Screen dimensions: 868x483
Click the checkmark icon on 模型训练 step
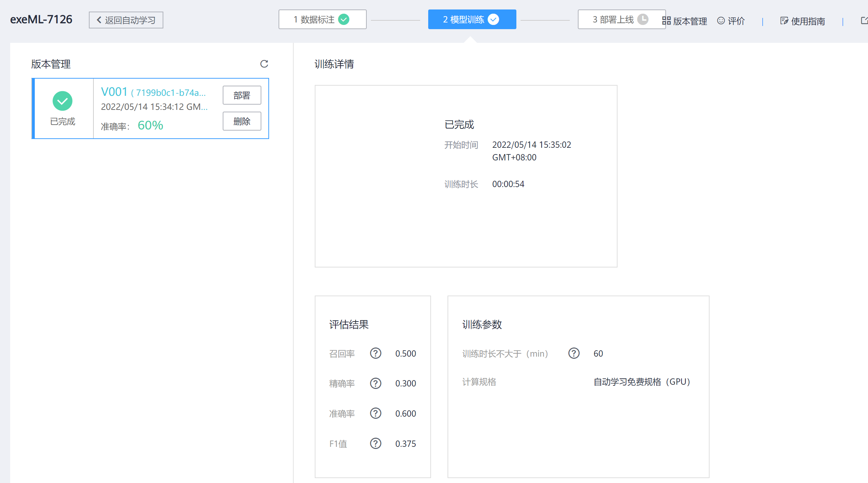pos(494,19)
